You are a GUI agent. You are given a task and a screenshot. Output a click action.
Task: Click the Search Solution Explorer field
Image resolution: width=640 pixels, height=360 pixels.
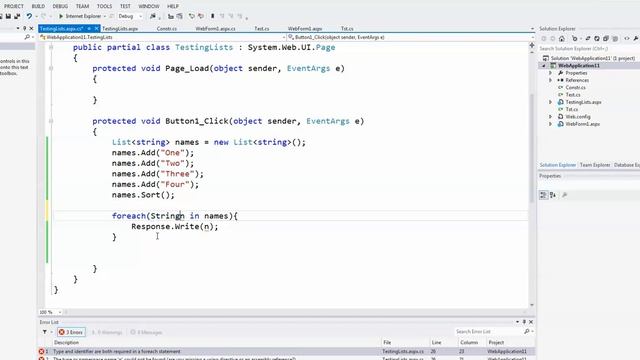point(589,49)
